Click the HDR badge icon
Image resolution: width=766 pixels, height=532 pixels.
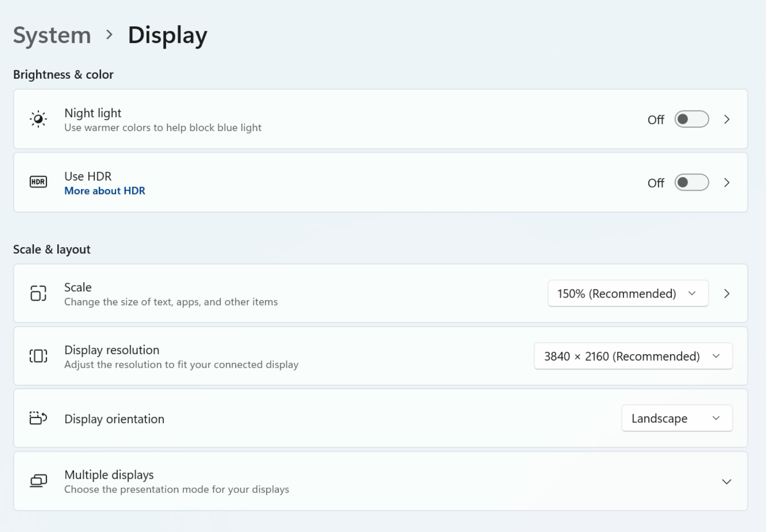point(38,182)
